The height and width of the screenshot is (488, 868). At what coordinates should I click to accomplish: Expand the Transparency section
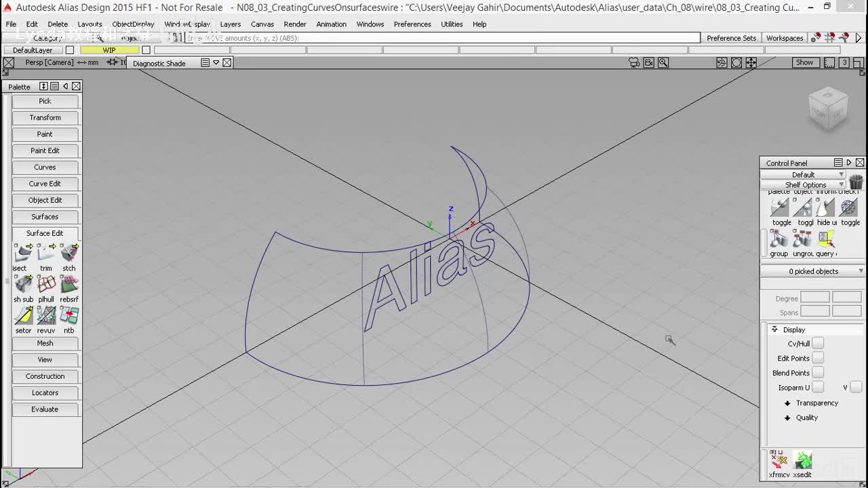(787, 403)
